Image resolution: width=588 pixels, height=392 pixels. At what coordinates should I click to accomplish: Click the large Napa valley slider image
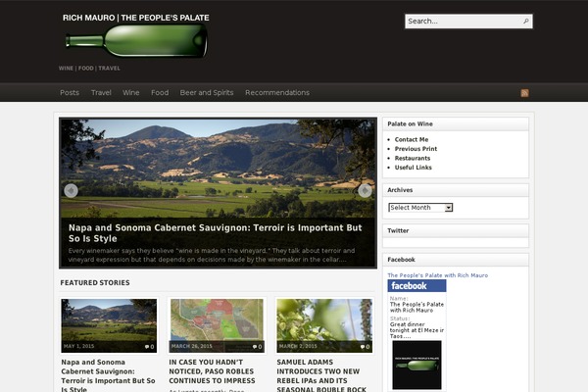click(x=218, y=168)
